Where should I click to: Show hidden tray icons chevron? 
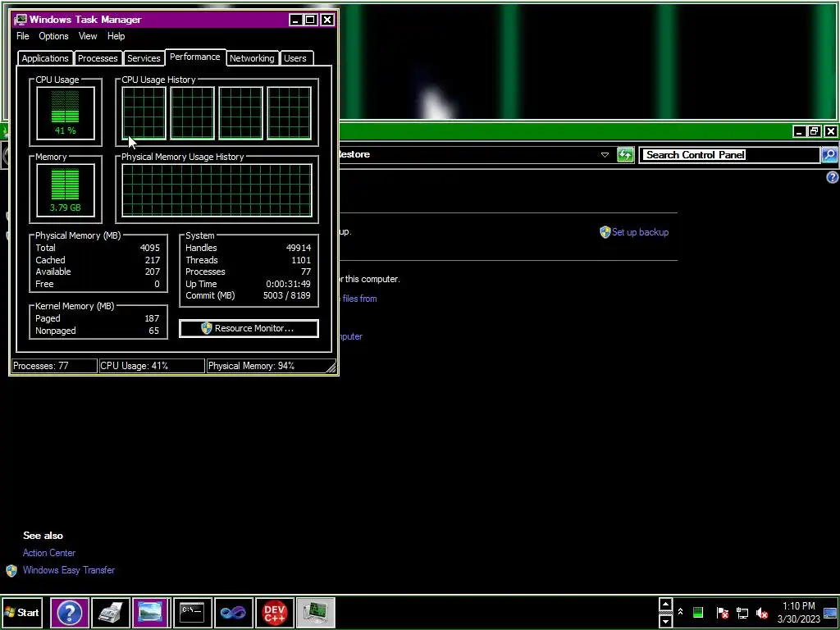(x=680, y=612)
